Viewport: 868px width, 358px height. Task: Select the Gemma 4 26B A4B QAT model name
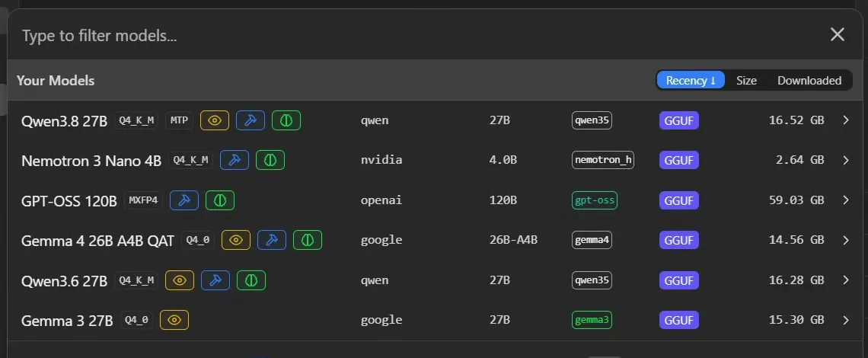pyautogui.click(x=98, y=241)
